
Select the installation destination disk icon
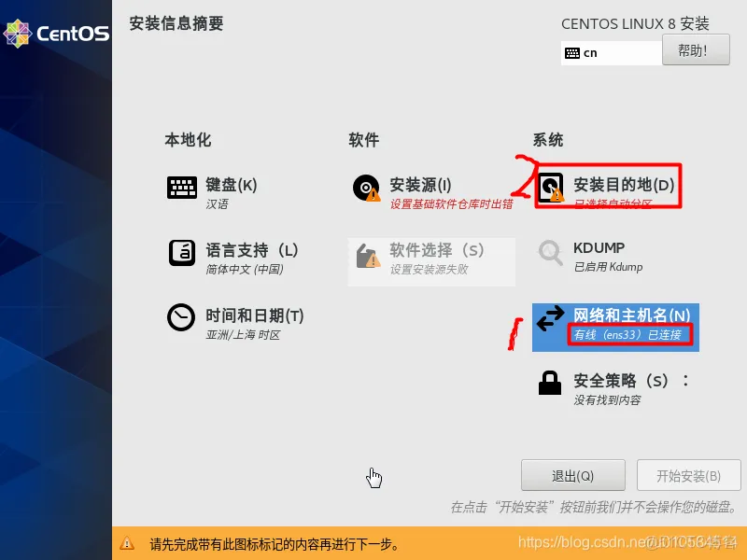[x=551, y=188]
